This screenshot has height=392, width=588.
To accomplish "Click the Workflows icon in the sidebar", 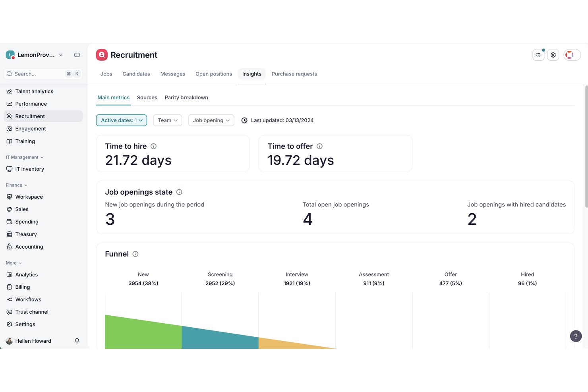I will tap(9, 299).
